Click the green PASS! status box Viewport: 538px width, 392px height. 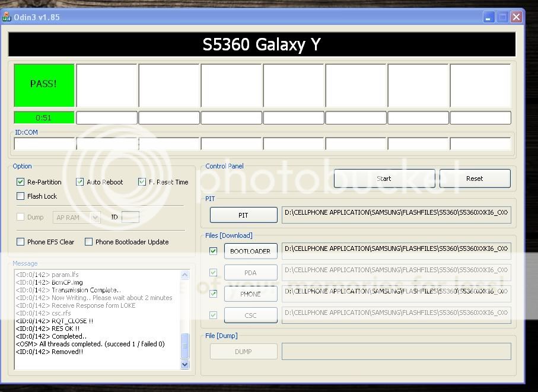(x=44, y=85)
